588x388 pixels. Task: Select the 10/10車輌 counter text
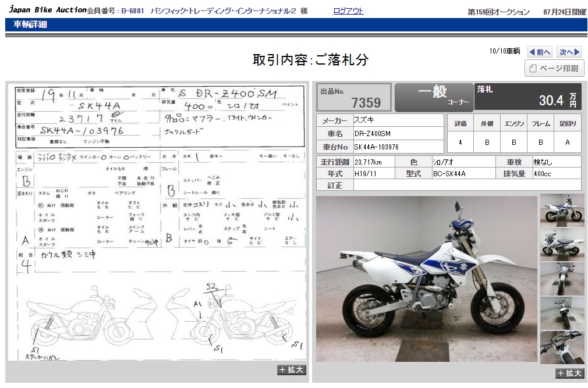tap(505, 51)
